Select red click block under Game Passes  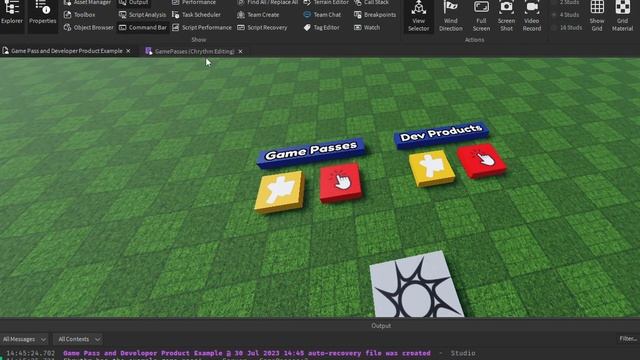point(340,182)
